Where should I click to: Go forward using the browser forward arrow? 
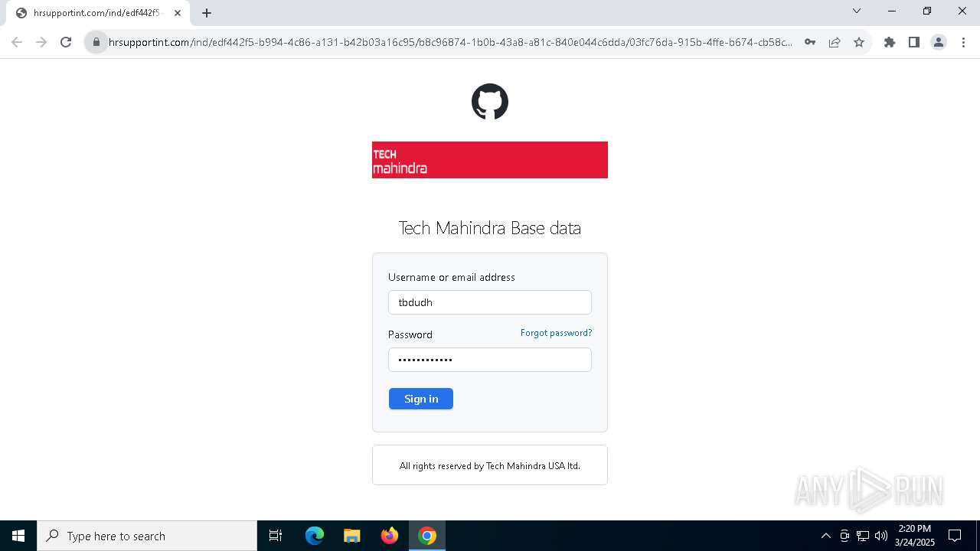[x=41, y=42]
